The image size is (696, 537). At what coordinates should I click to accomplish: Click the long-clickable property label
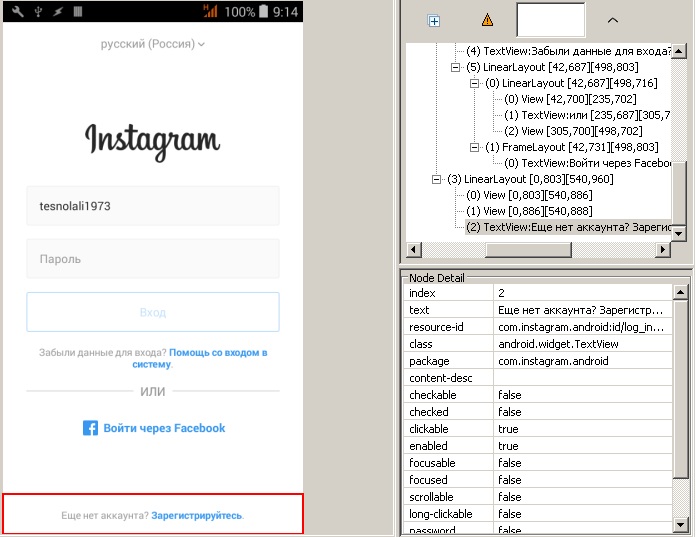[x=441, y=514]
